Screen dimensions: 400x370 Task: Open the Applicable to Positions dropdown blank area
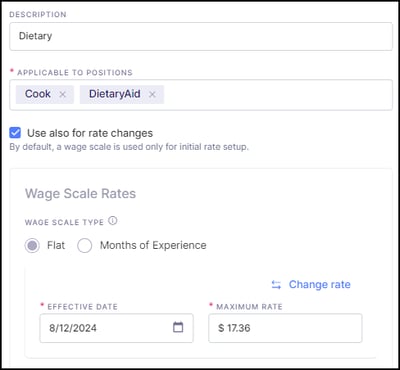[x=277, y=95]
